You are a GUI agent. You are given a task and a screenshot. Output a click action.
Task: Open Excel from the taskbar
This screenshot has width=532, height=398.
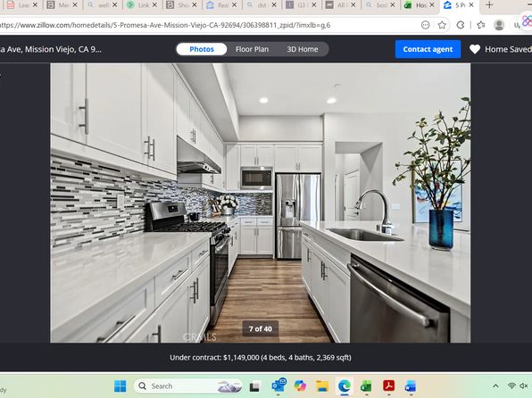(x=366, y=386)
